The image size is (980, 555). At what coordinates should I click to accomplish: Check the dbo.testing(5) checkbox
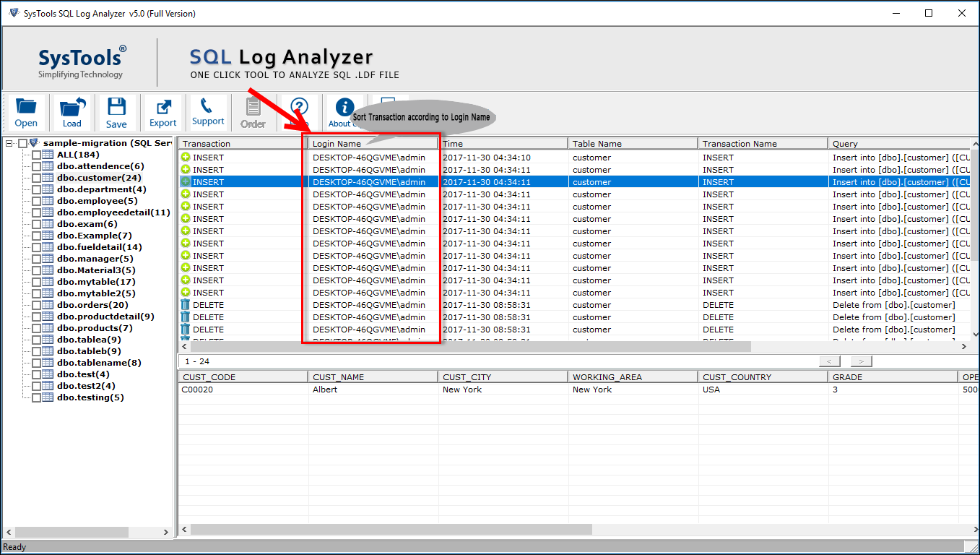(x=36, y=397)
